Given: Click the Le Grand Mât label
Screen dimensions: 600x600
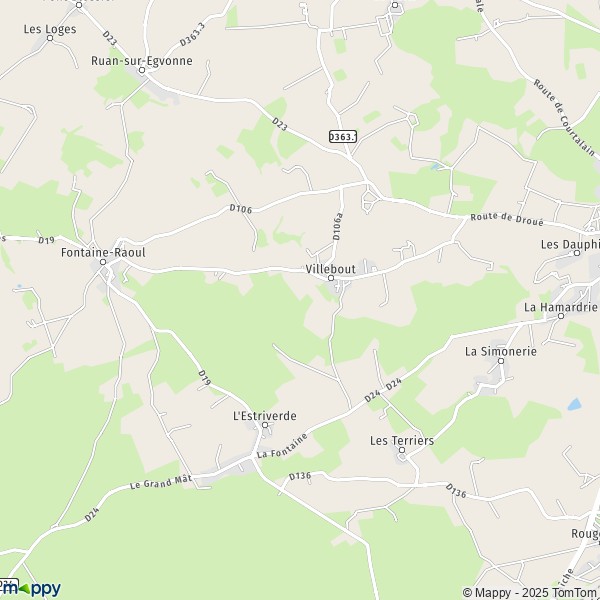Looking at the screenshot, I should tap(160, 482).
